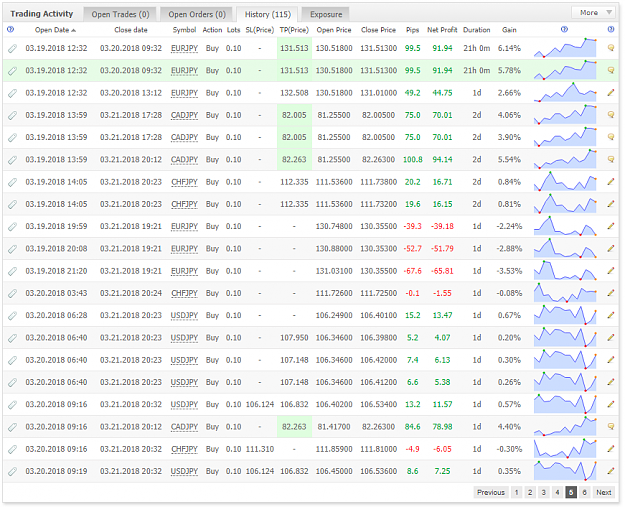
Task: Open the Exposure tab
Action: pyautogui.click(x=326, y=14)
